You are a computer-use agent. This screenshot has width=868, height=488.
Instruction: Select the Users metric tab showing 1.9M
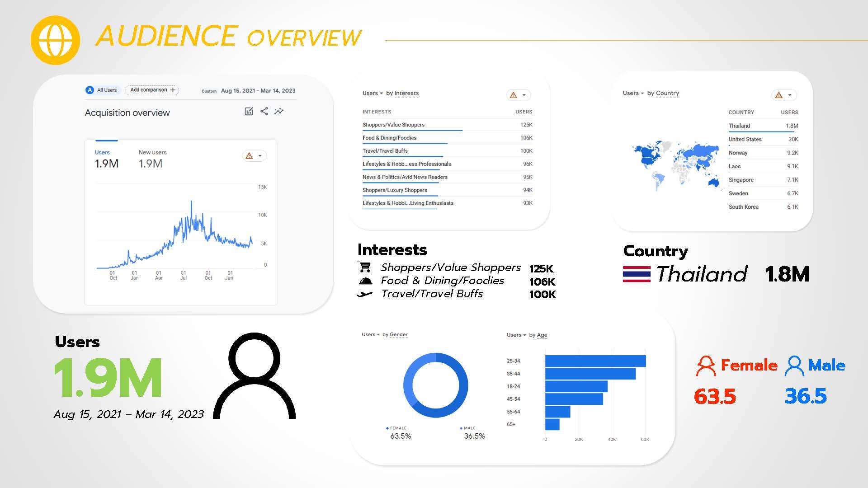[107, 159]
